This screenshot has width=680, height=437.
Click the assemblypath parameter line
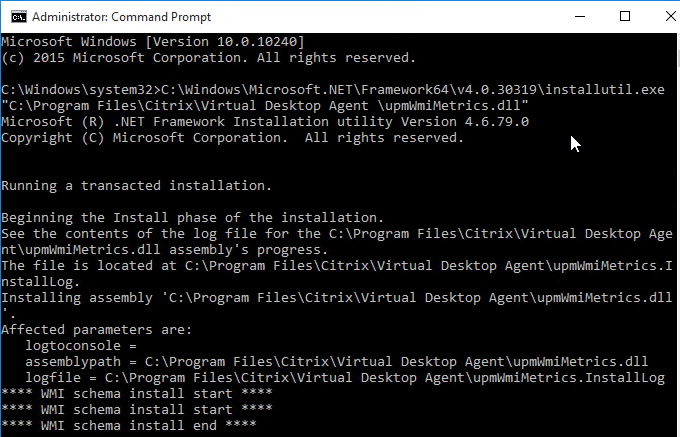tap(337, 362)
